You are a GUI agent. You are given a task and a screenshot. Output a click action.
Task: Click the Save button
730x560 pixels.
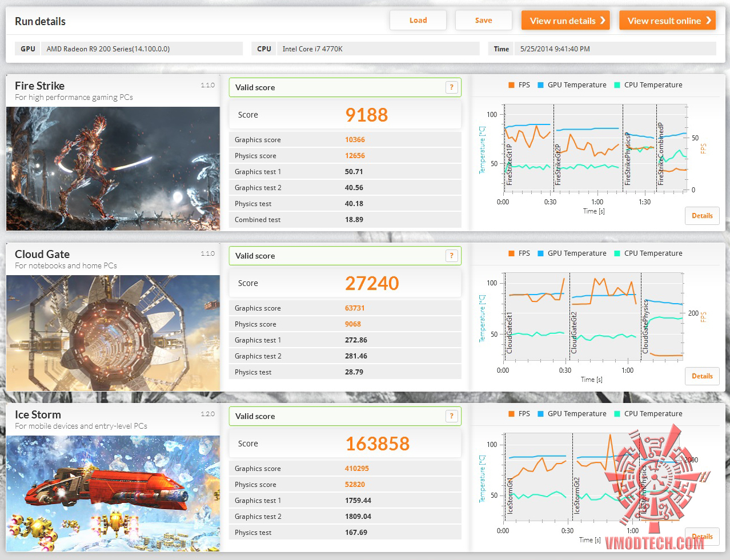click(483, 20)
